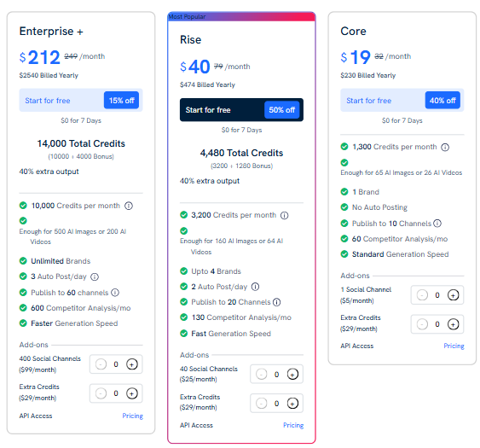The width and height of the screenshot is (480, 448).
Task: Click Enough for 500 AI Images text
Action: [72, 236]
